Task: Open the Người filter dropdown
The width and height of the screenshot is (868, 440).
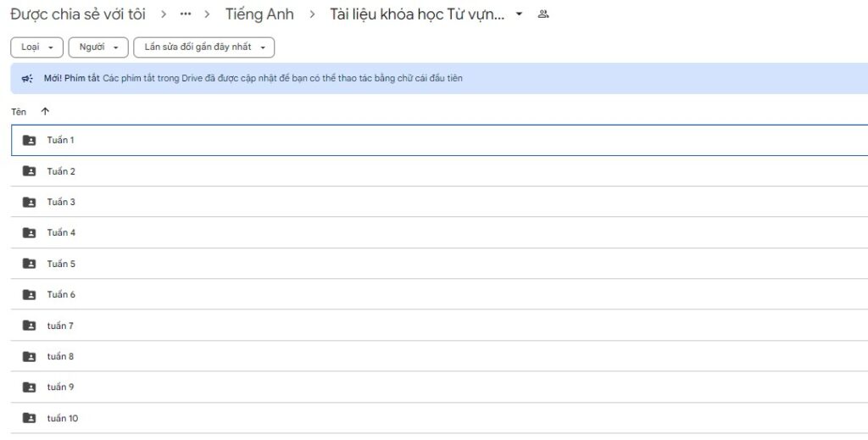Action: pyautogui.click(x=98, y=47)
